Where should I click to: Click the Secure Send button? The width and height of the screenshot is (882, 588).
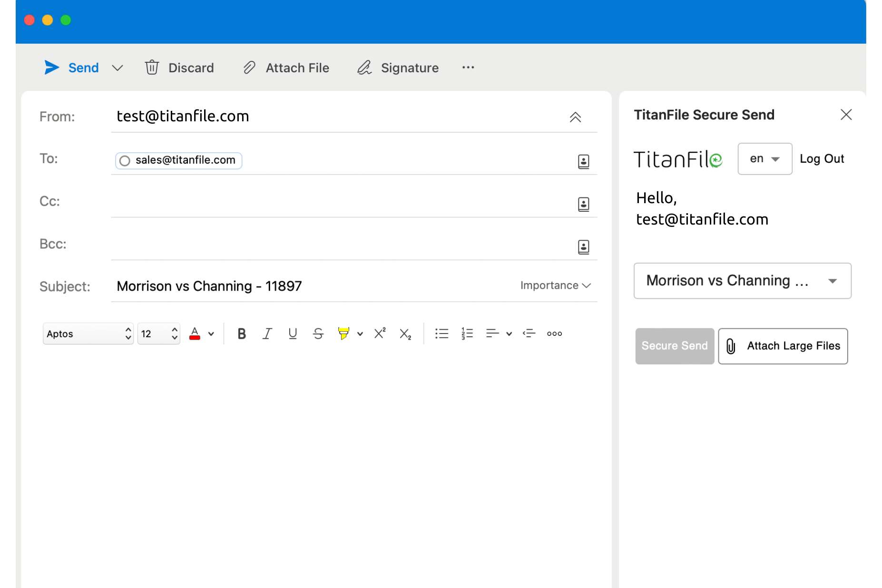point(675,346)
